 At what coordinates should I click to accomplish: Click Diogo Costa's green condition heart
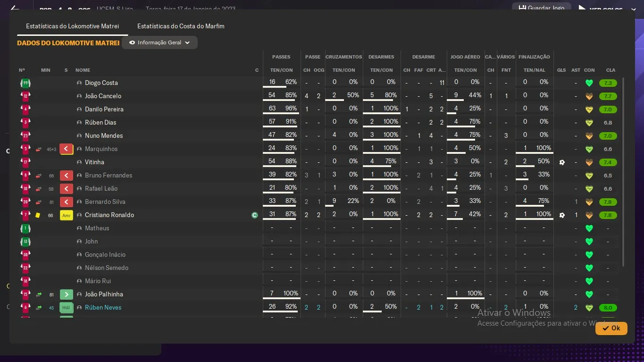(x=589, y=83)
